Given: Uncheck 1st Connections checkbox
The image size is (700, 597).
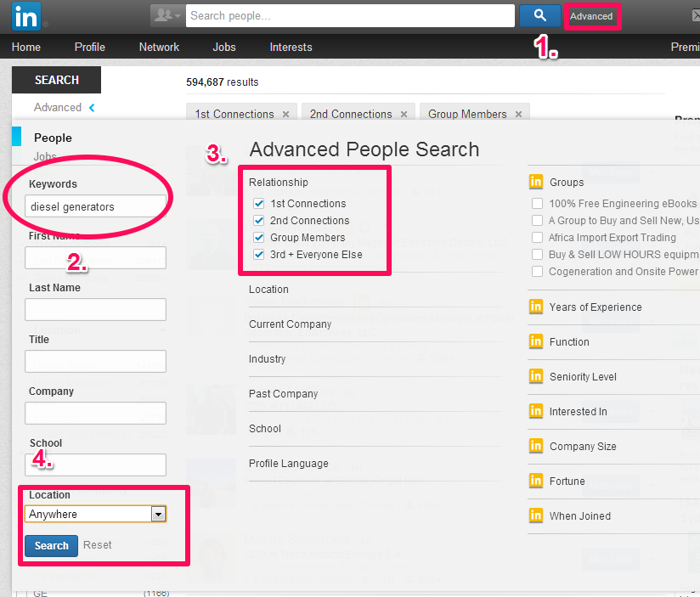Looking at the screenshot, I should pyautogui.click(x=259, y=204).
